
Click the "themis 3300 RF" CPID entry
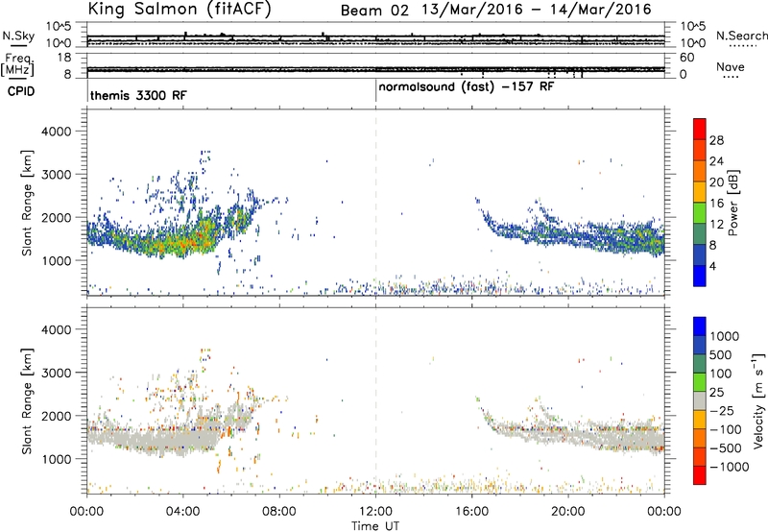point(138,95)
